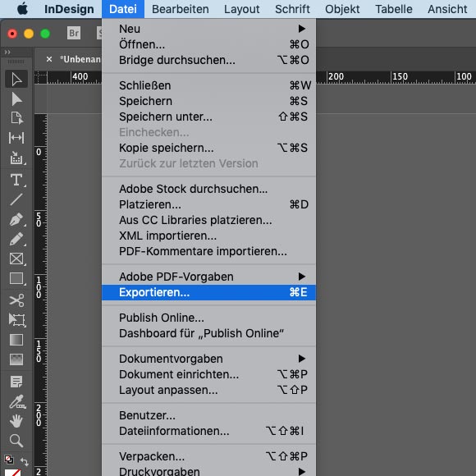Select the Gap tool
The width and height of the screenshot is (476, 476).
16,138
